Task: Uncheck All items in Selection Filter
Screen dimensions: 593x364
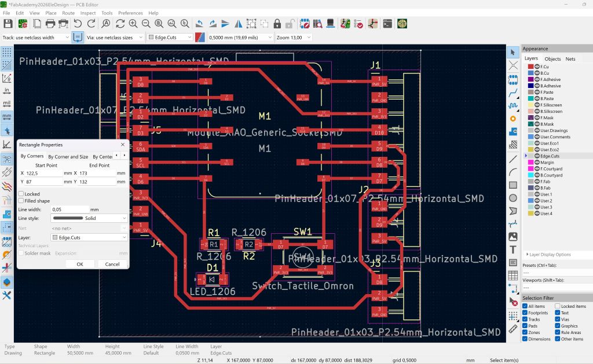Action: [x=525, y=306]
